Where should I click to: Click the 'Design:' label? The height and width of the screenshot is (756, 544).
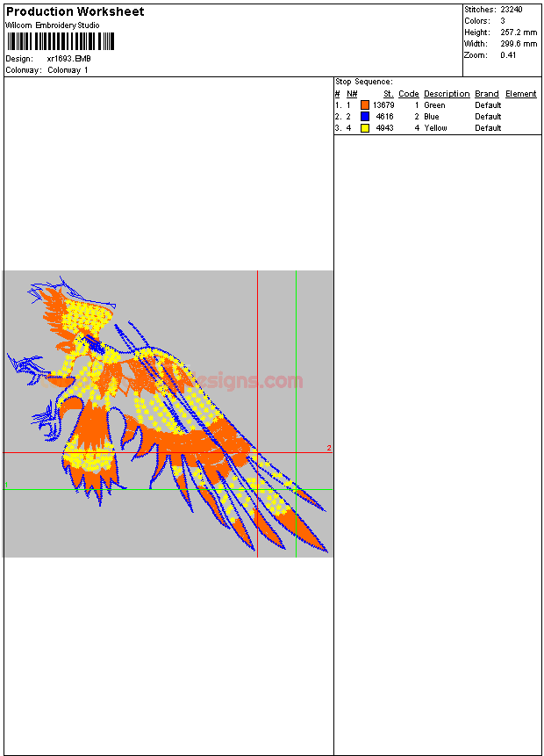19,58
